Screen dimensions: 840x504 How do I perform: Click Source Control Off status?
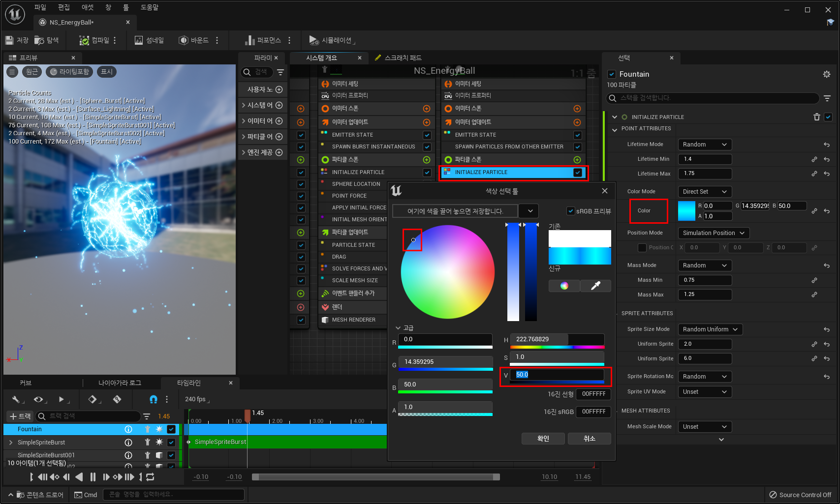[800, 495]
